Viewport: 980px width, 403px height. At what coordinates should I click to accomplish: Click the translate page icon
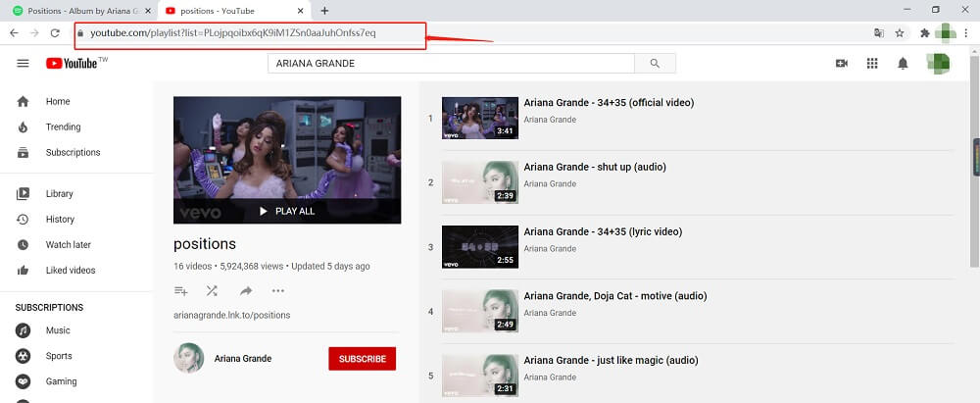(x=879, y=33)
